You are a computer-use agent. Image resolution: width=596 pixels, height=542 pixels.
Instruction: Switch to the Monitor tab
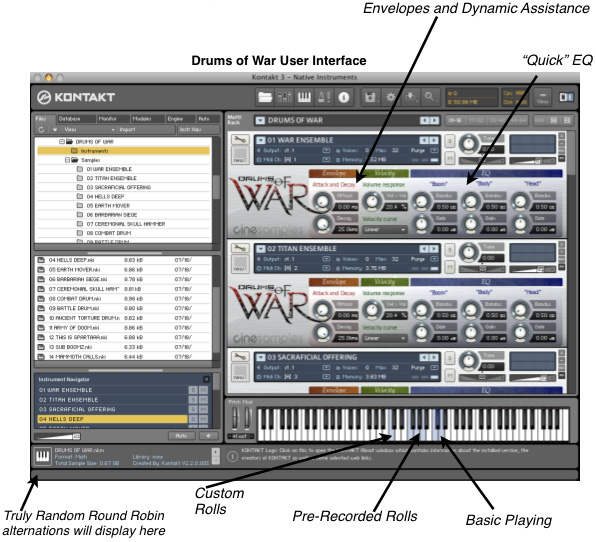click(x=113, y=119)
